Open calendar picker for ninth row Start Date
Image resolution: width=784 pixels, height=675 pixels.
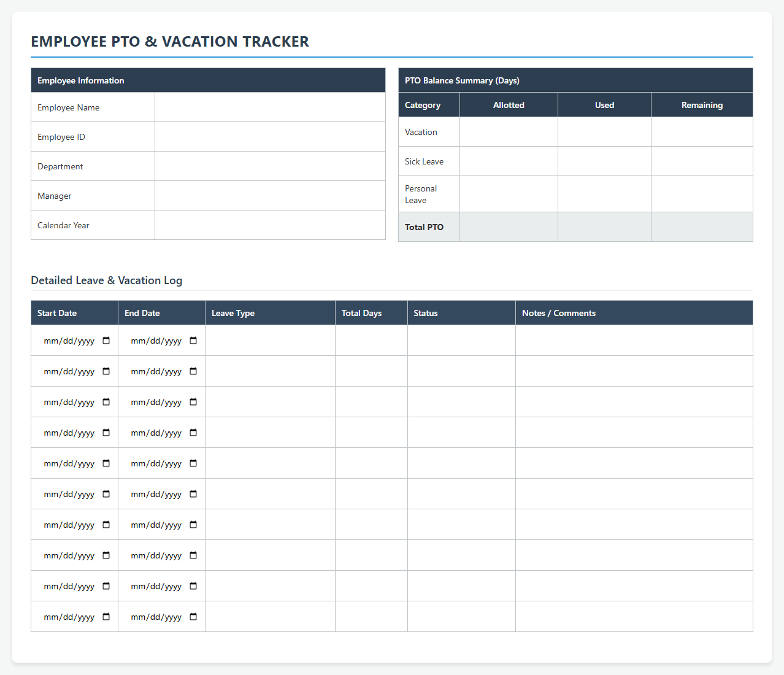tap(106, 586)
